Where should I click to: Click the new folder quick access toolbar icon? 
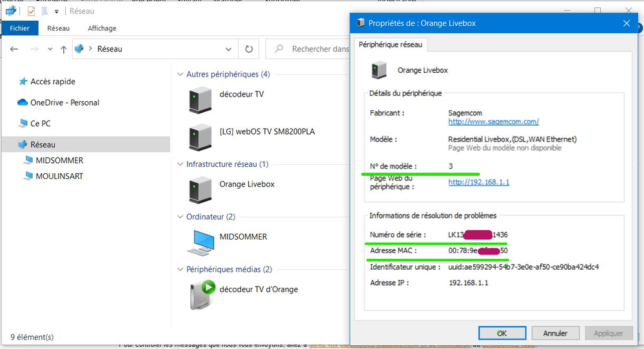[44, 11]
